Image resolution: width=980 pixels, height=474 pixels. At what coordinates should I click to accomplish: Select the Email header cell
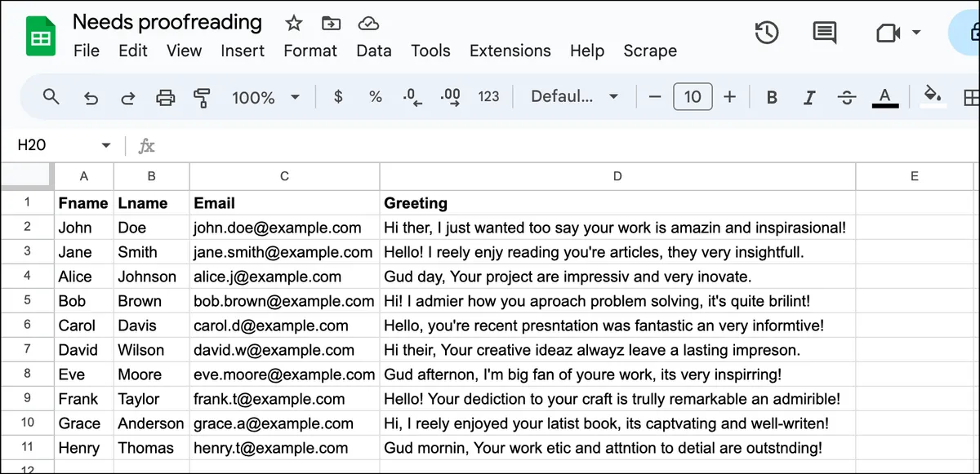[284, 202]
